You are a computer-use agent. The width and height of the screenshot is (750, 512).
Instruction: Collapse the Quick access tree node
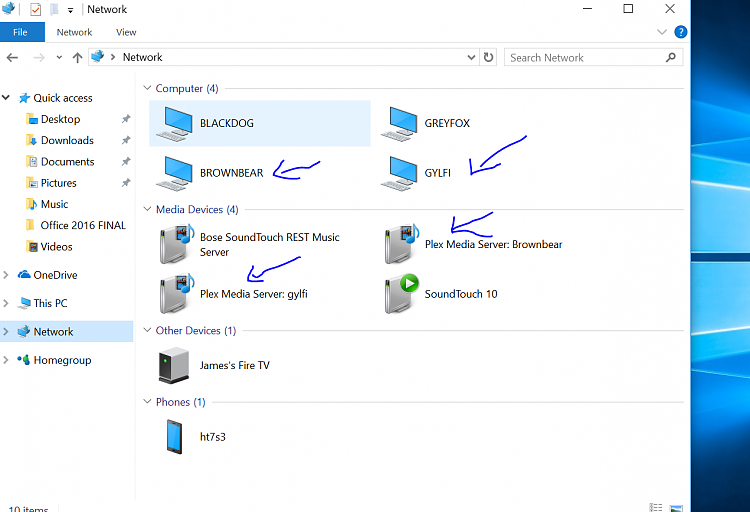(x=6, y=98)
